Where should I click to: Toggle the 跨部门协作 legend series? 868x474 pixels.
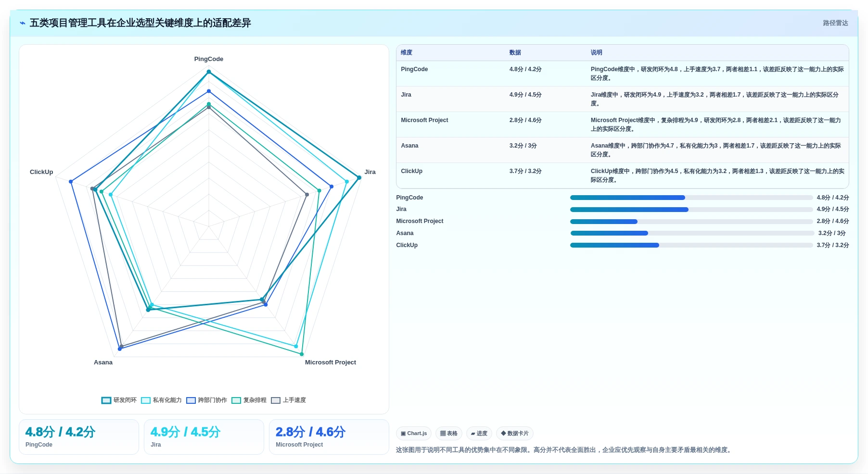[206, 400]
